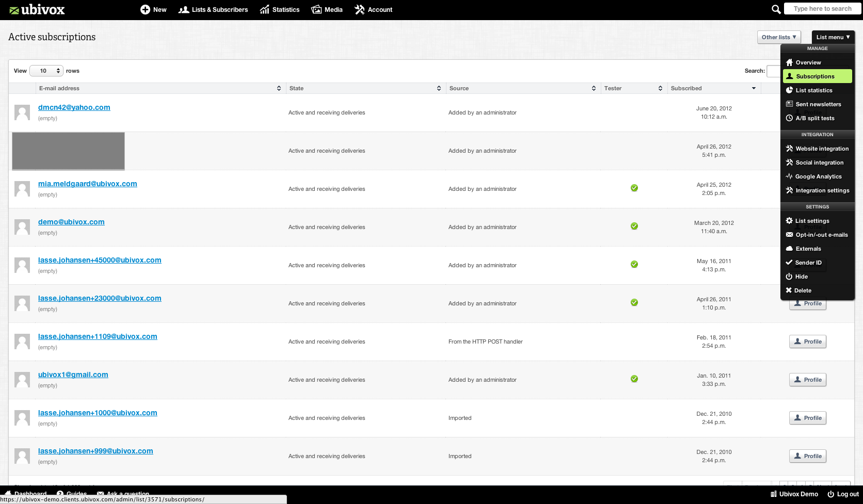Collapse the List menu dropdown

(833, 37)
